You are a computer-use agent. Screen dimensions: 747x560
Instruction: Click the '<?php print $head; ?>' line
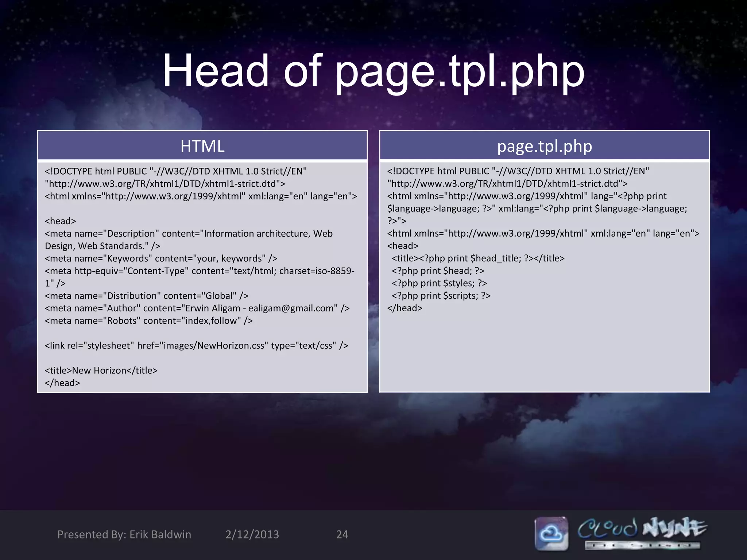[x=438, y=271]
